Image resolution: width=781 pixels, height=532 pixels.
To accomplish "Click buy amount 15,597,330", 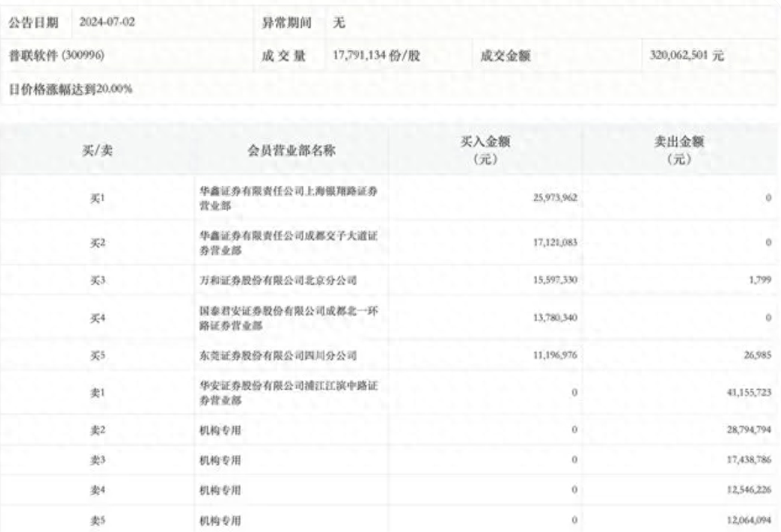I will (555, 280).
